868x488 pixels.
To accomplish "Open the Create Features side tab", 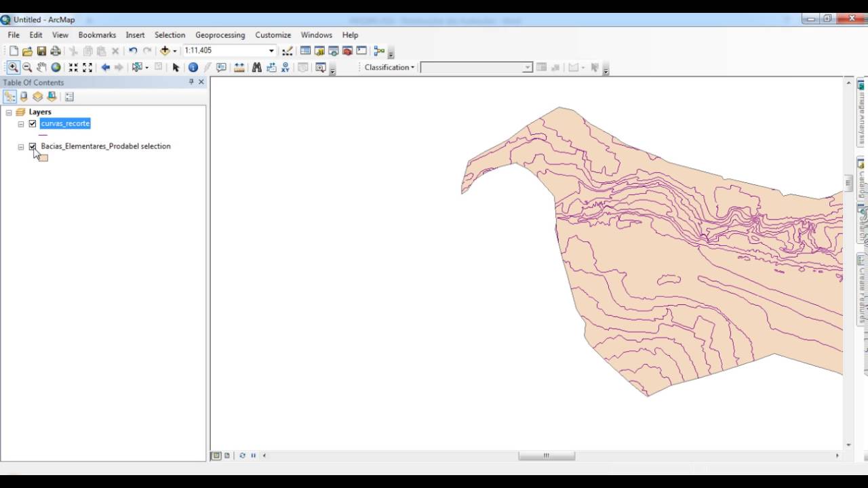I will coord(862,289).
